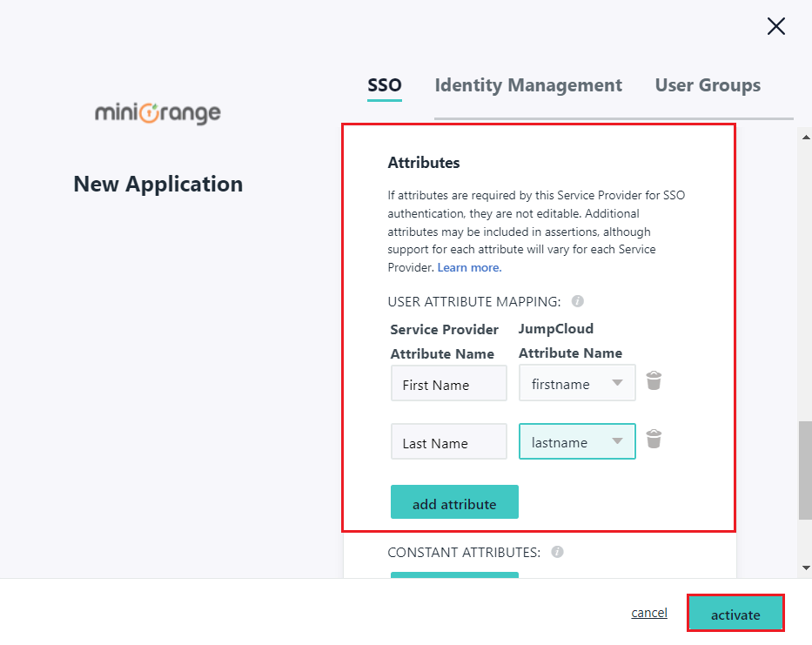Image resolution: width=812 pixels, height=645 pixels.
Task: Close the New Application dialog
Action: 775,26
